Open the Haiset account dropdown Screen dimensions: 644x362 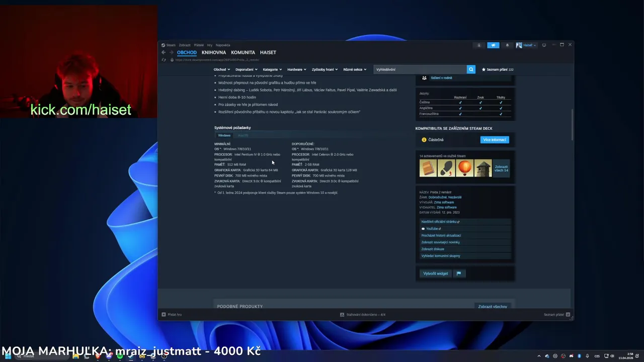(529, 45)
